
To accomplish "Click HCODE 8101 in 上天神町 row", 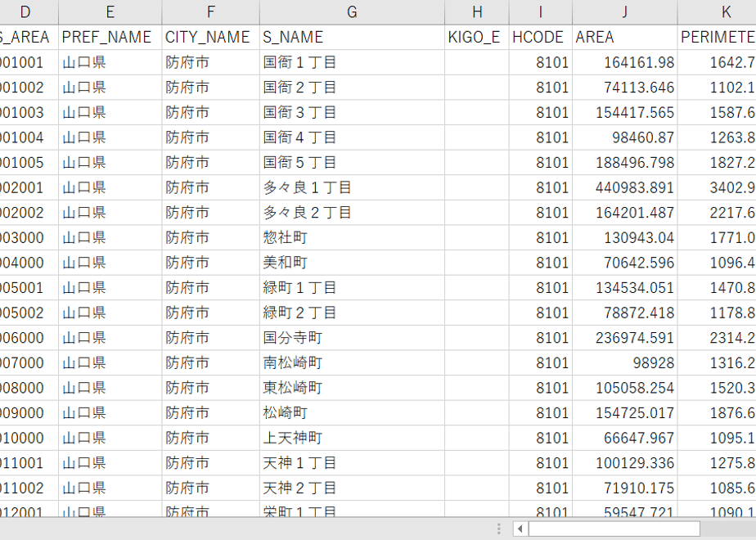I will [x=541, y=439].
